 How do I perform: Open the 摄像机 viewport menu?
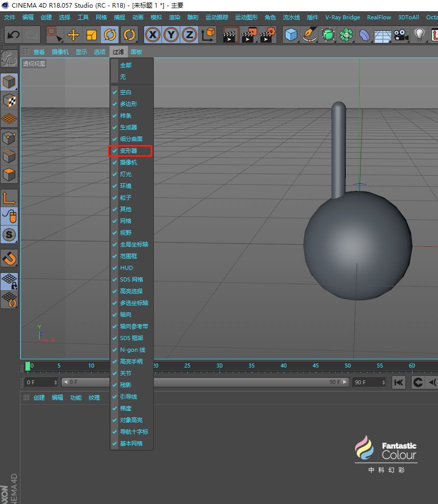point(60,52)
